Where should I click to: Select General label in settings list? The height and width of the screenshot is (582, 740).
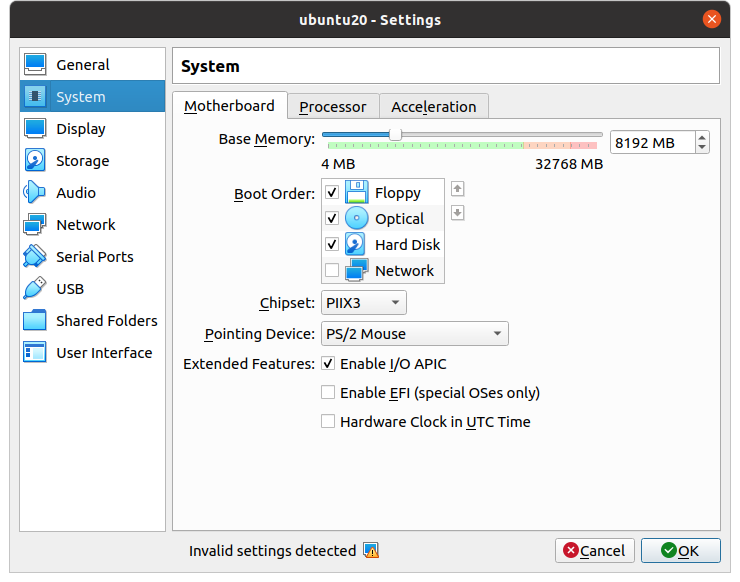point(83,65)
